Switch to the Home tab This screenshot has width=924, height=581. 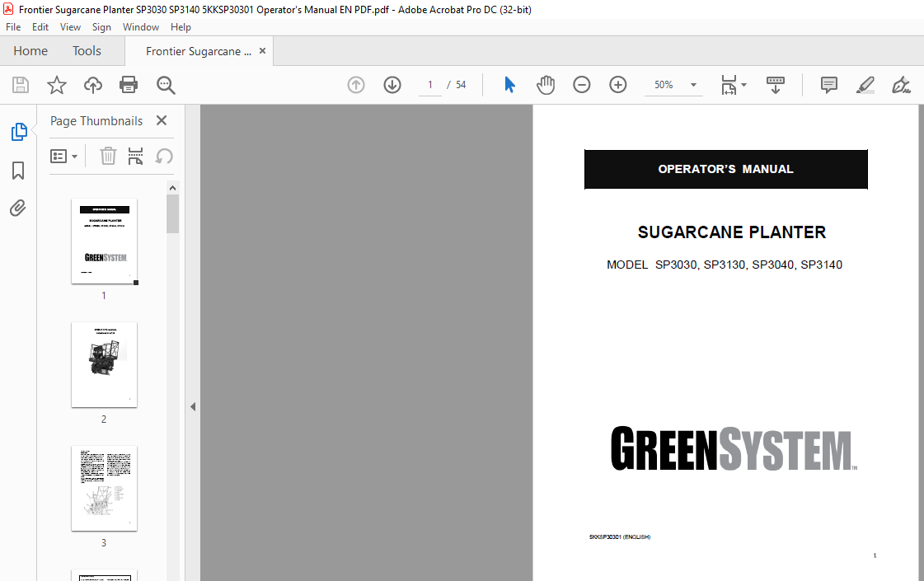click(30, 51)
